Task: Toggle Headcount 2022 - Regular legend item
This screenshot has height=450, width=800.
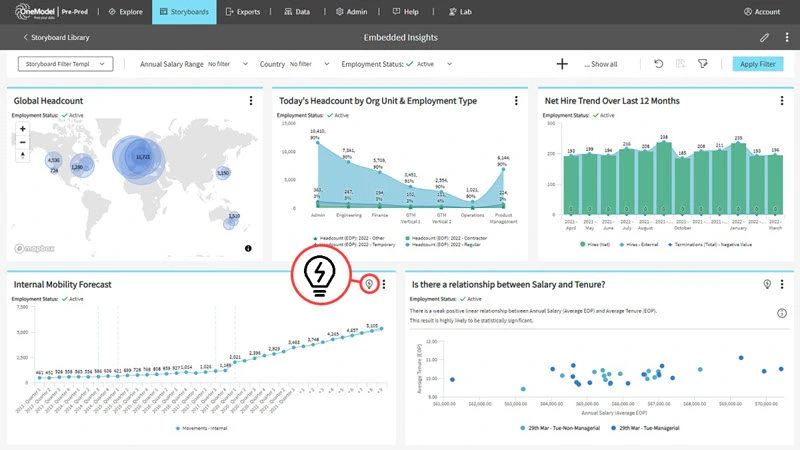Action: 443,245
